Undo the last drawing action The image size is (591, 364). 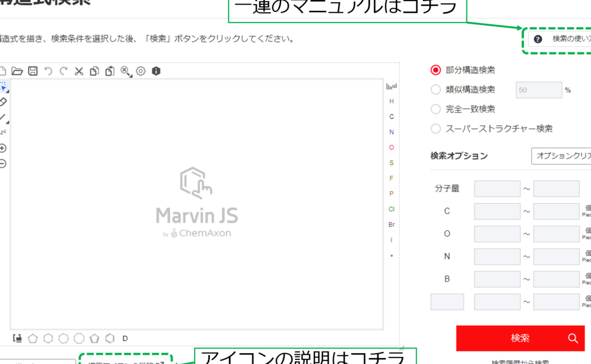pyautogui.click(x=48, y=71)
